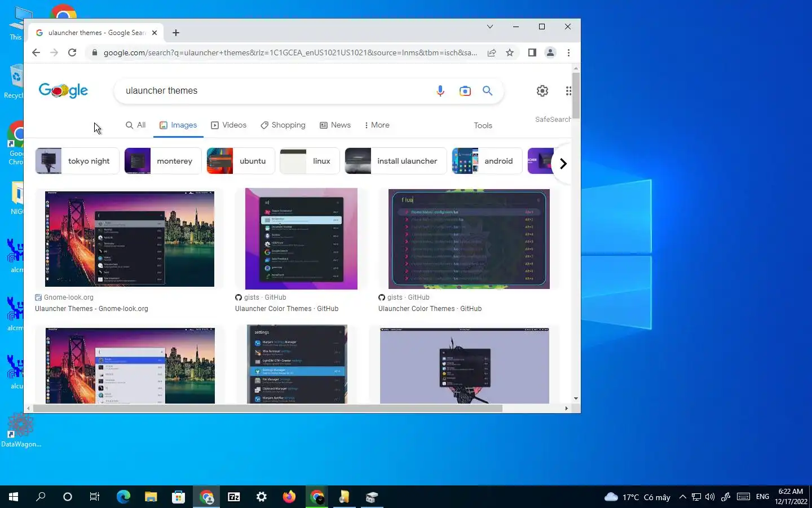
Task: Open Ulauncher Color Themes link under neon image
Action: pos(430,309)
